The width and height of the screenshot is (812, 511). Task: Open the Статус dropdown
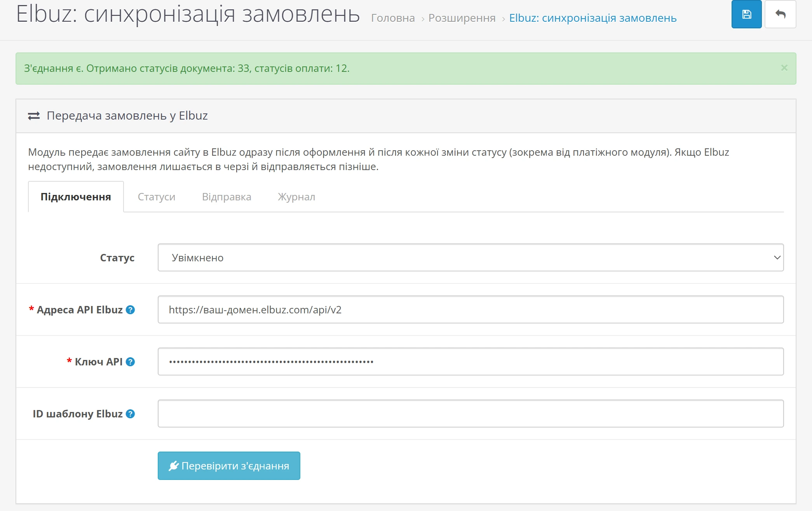470,257
